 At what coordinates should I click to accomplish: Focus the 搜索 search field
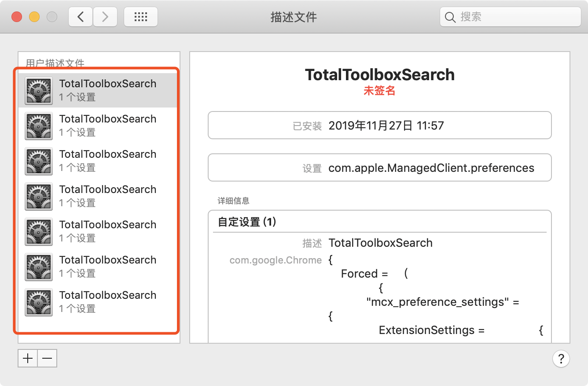click(x=511, y=17)
